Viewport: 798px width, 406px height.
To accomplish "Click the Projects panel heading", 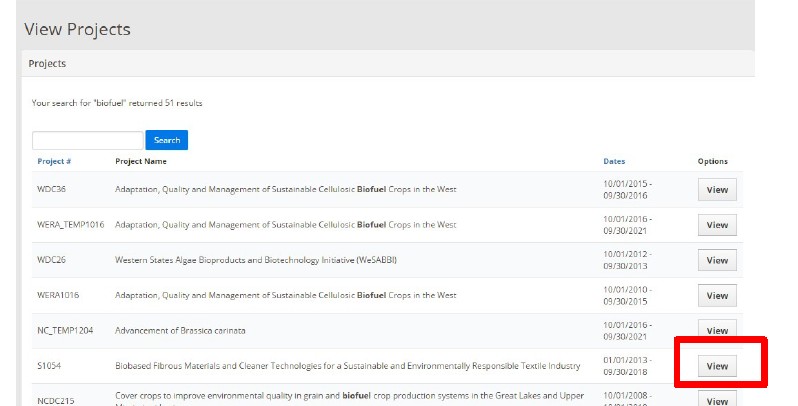I will coord(47,63).
